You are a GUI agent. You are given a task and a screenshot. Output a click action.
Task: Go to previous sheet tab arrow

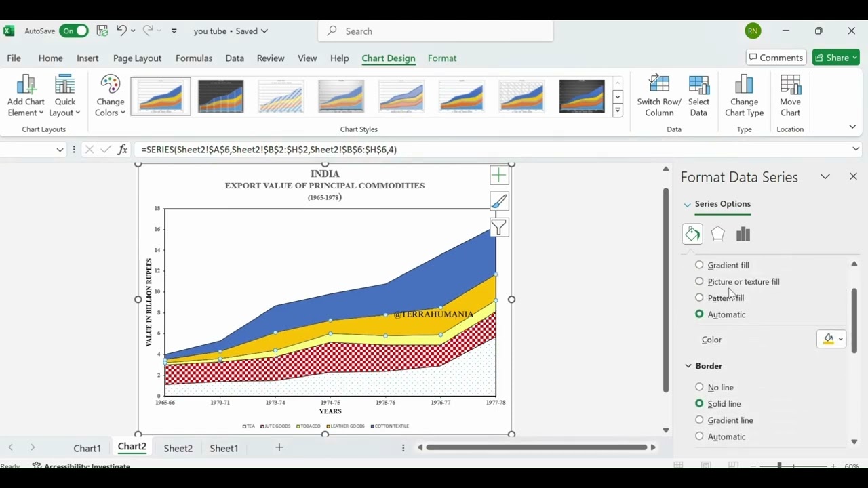pyautogui.click(x=10, y=447)
